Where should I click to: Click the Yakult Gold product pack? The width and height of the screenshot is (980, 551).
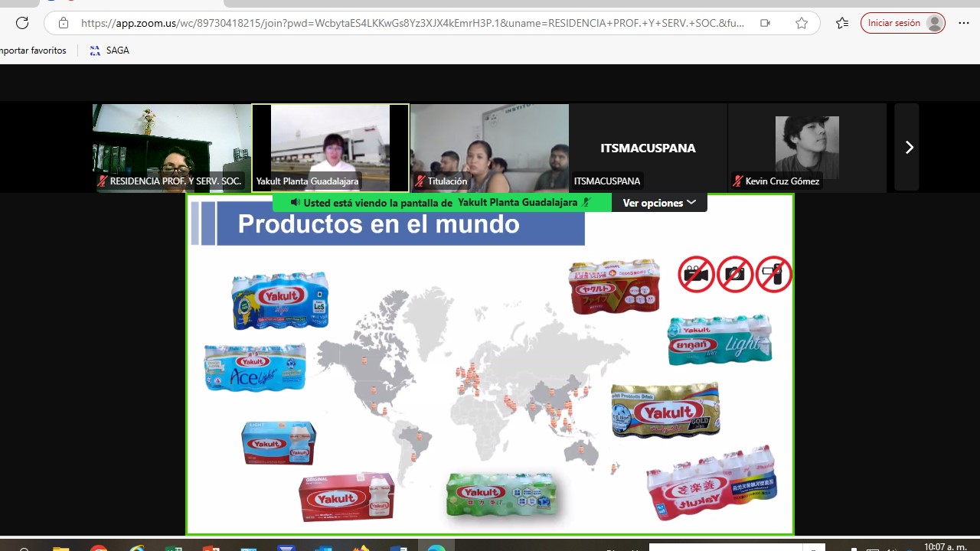[x=666, y=409]
